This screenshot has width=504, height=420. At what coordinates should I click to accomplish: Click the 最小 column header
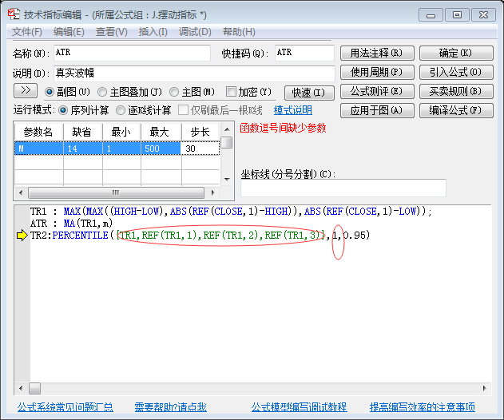pos(122,132)
